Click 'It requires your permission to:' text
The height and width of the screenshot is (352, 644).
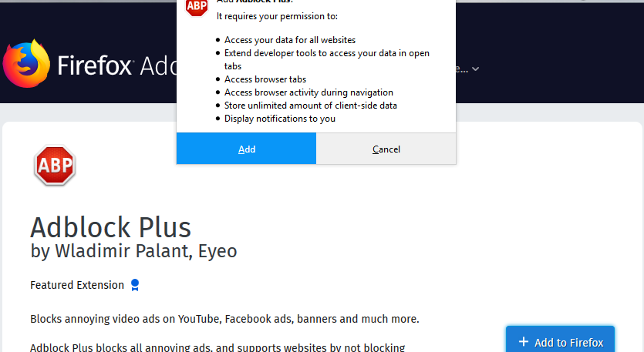point(277,16)
